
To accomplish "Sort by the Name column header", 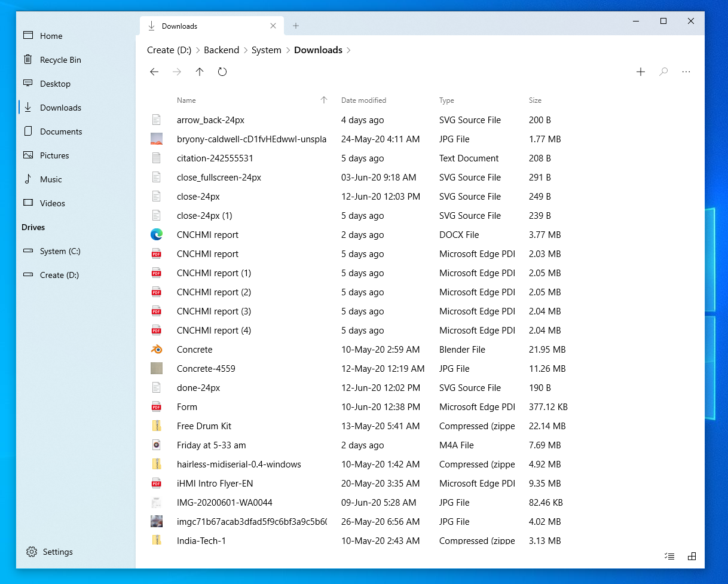I will pos(186,100).
